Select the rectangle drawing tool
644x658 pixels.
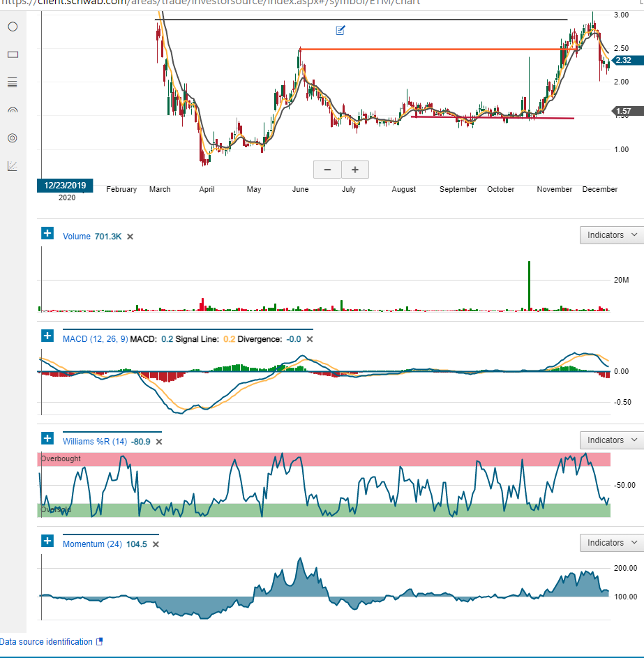(x=12, y=54)
